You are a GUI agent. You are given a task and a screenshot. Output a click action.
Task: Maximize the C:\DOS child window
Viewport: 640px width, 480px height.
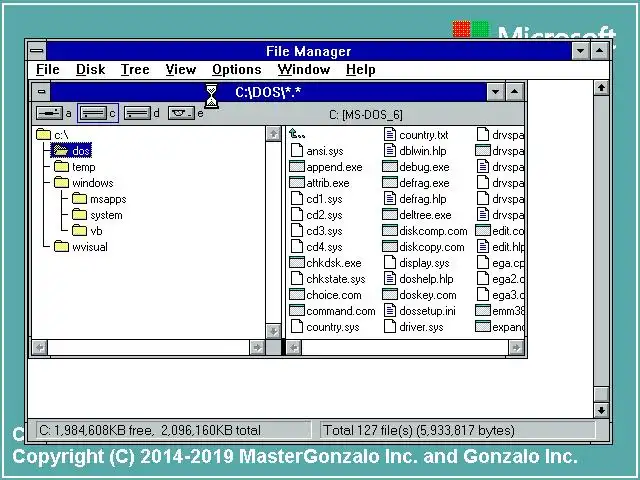514,91
